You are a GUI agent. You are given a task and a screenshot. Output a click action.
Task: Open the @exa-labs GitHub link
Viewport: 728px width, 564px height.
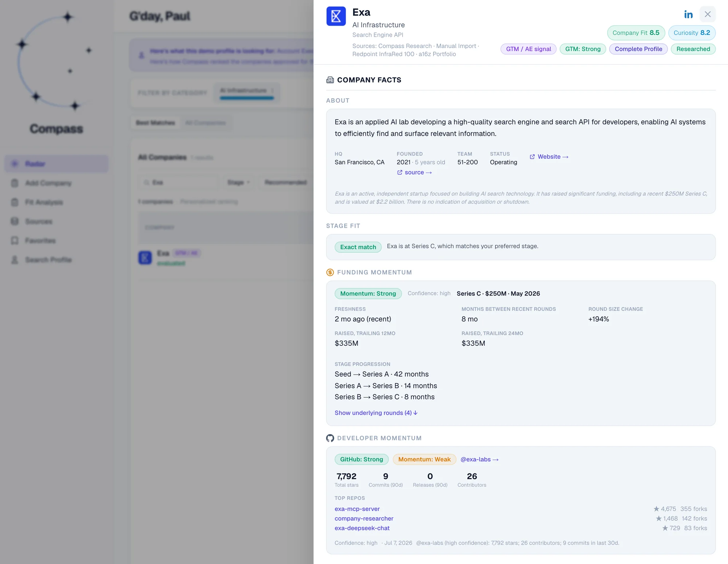(x=479, y=459)
